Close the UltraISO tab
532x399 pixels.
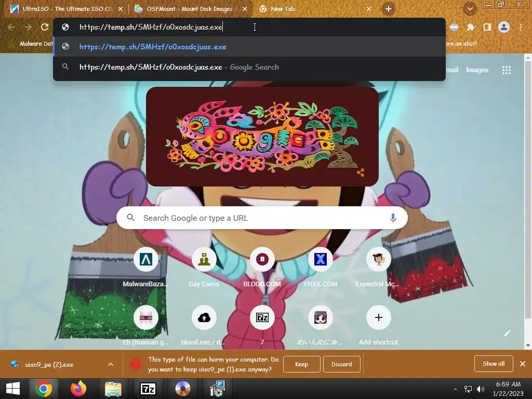click(121, 9)
